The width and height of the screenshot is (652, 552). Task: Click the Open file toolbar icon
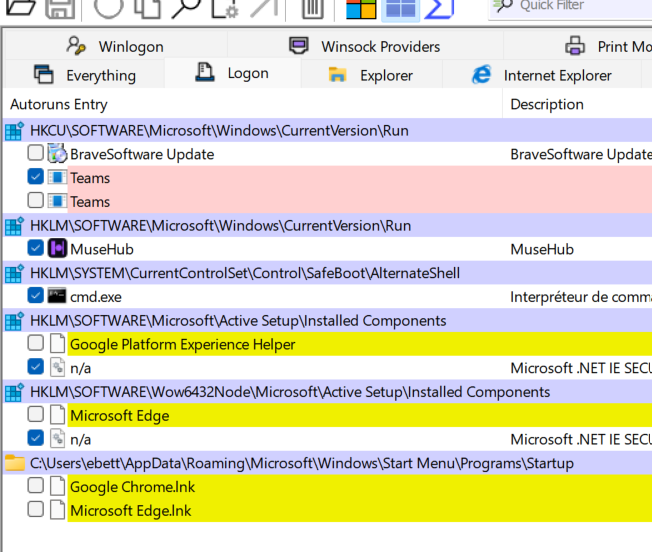point(21,7)
